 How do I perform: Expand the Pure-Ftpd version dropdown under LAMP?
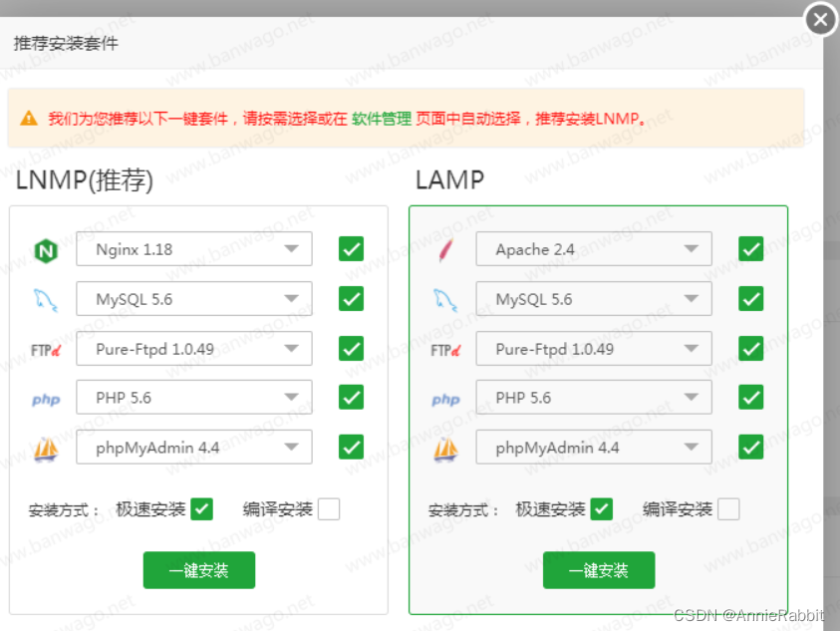pyautogui.click(x=593, y=348)
